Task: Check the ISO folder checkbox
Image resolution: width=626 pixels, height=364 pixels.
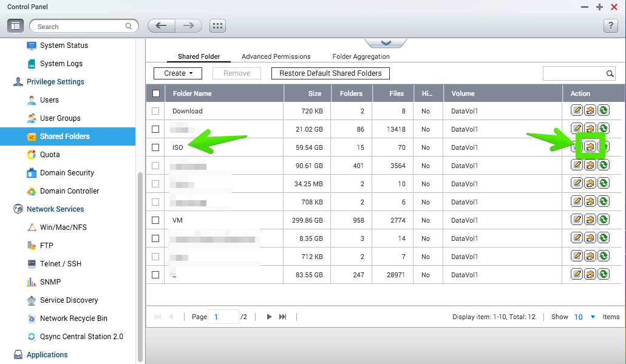Action: [x=155, y=147]
